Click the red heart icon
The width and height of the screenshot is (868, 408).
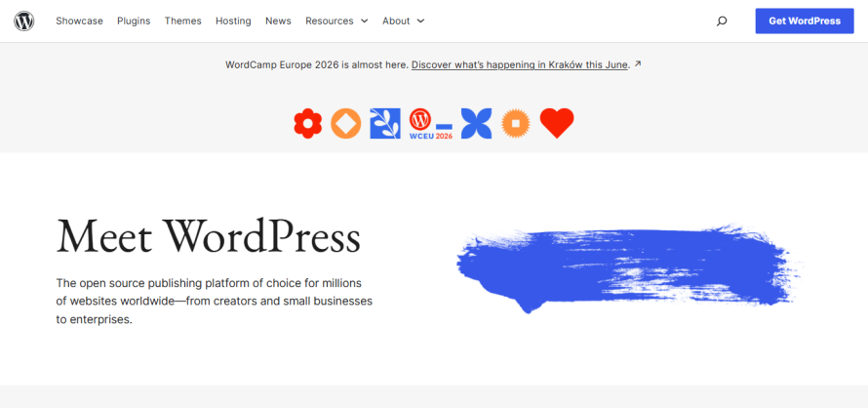click(x=557, y=123)
